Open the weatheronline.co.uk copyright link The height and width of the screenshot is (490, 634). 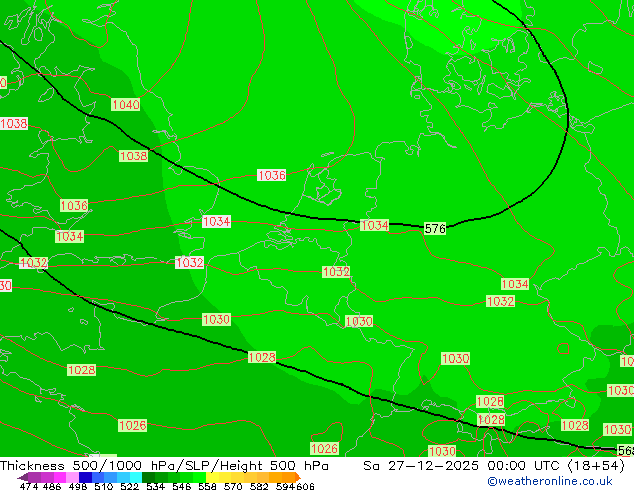click(550, 481)
